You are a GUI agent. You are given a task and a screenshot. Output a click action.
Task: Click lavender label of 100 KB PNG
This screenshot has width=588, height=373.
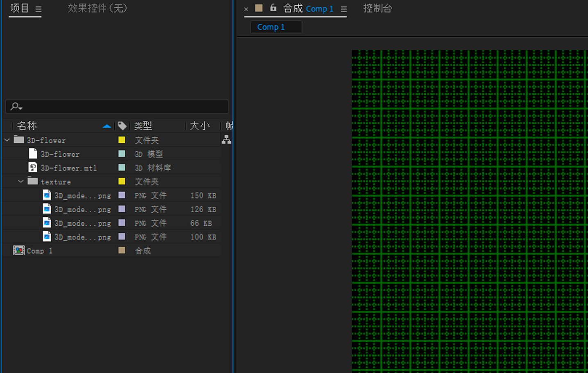pyautogui.click(x=122, y=236)
